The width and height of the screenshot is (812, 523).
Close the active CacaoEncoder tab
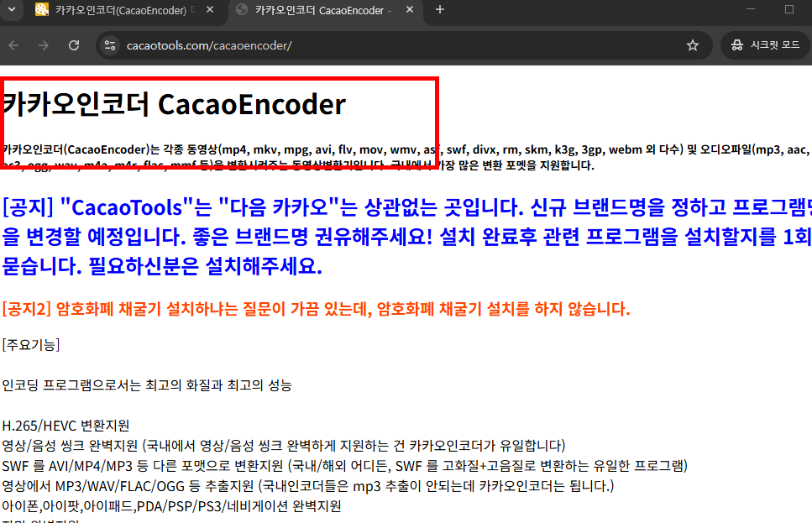pyautogui.click(x=409, y=10)
